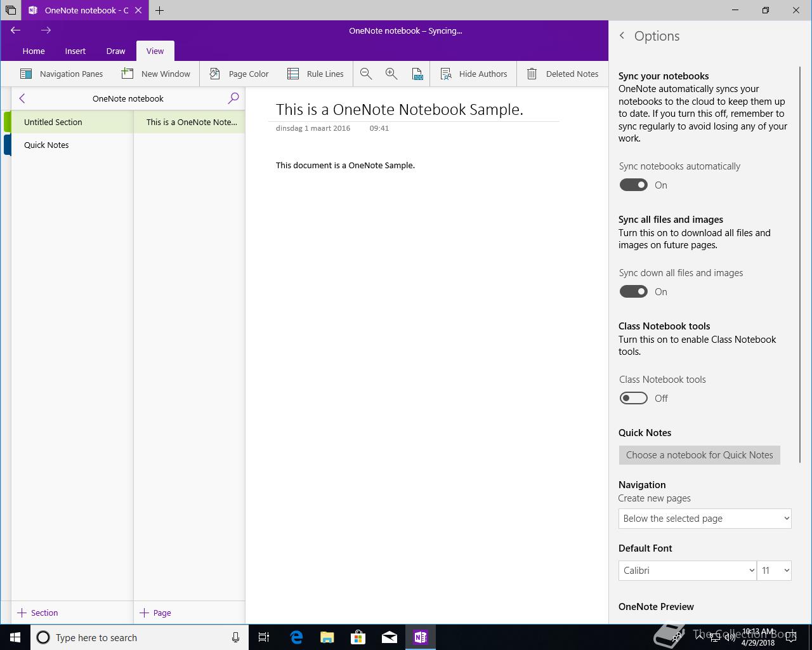
Task: Turn off Sync notebooks automatically
Action: coord(634,185)
